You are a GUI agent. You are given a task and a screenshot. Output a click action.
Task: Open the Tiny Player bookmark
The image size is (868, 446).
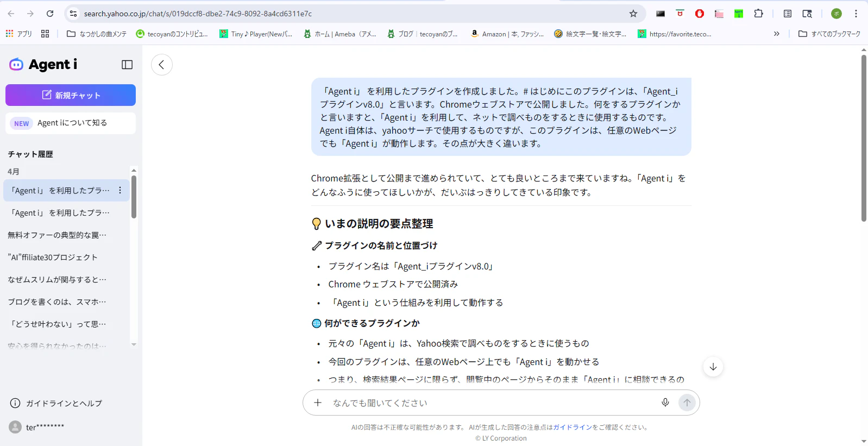256,34
